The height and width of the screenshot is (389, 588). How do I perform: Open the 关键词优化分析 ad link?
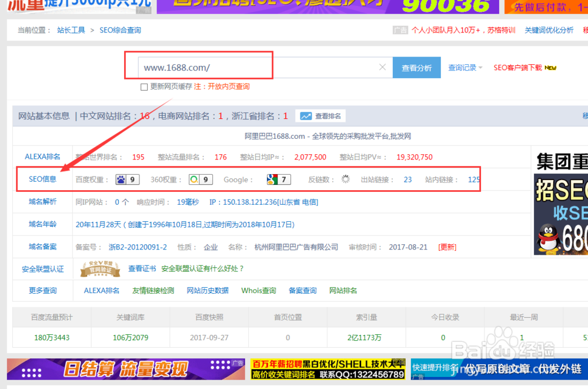coord(549,30)
